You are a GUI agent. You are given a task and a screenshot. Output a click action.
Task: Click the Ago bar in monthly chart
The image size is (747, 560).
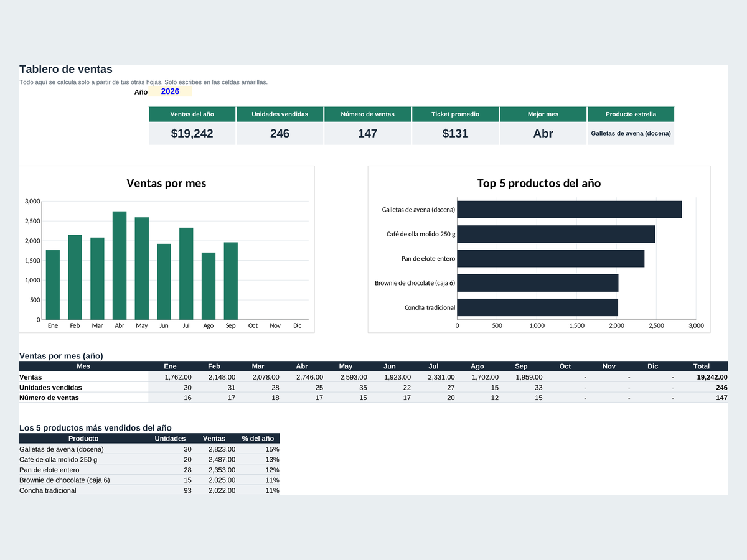pyautogui.click(x=209, y=286)
